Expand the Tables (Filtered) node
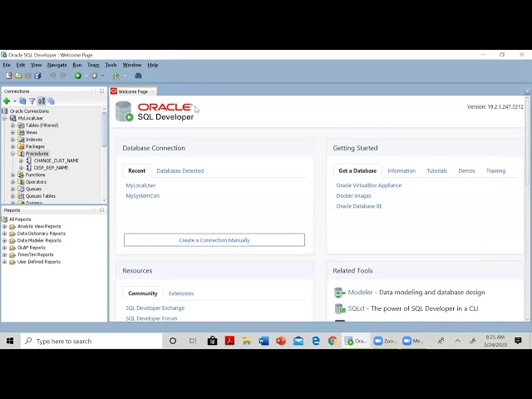532x399 pixels. point(13,126)
